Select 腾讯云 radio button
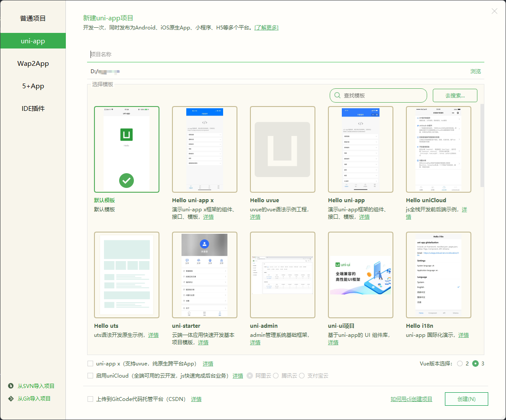The height and width of the screenshot is (420, 506). point(276,375)
